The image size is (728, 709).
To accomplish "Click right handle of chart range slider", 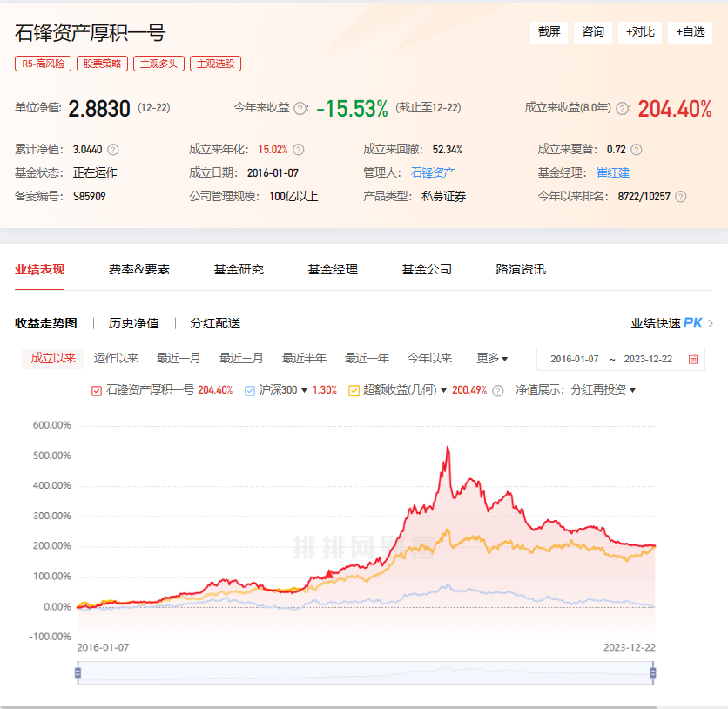I will [x=653, y=672].
